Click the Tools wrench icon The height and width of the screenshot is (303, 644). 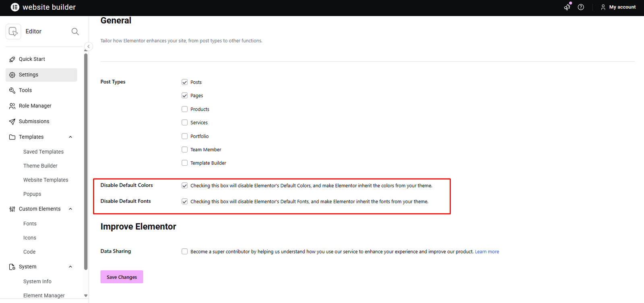point(12,91)
